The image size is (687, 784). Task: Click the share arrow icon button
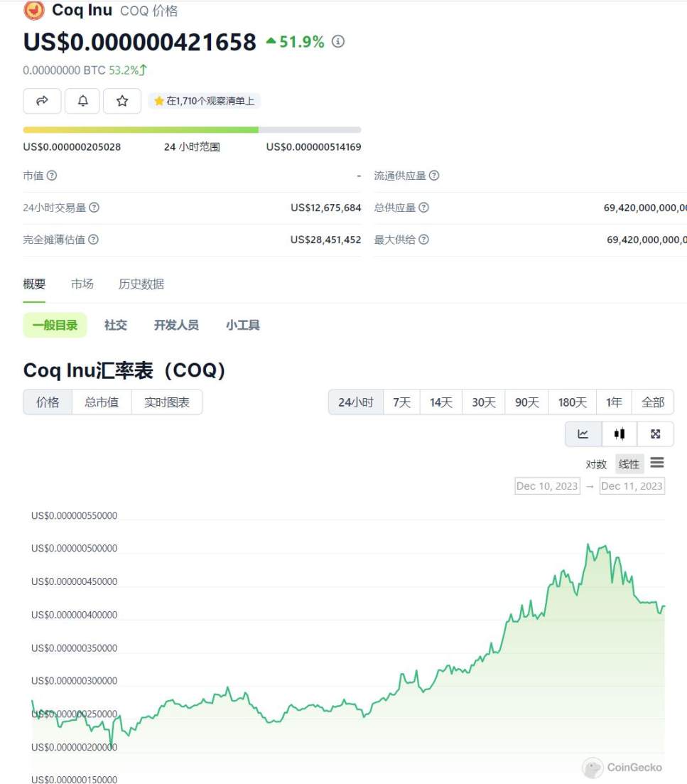coord(42,101)
